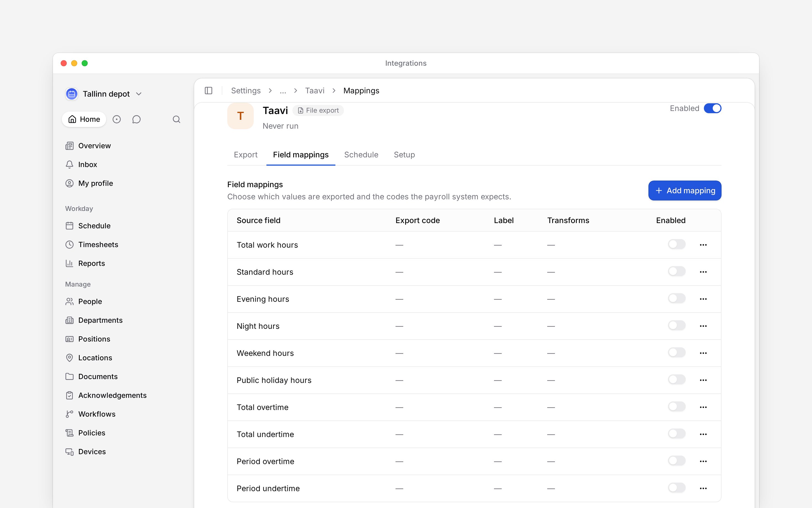Click the Label column header
This screenshot has width=812, height=508.
pos(504,220)
